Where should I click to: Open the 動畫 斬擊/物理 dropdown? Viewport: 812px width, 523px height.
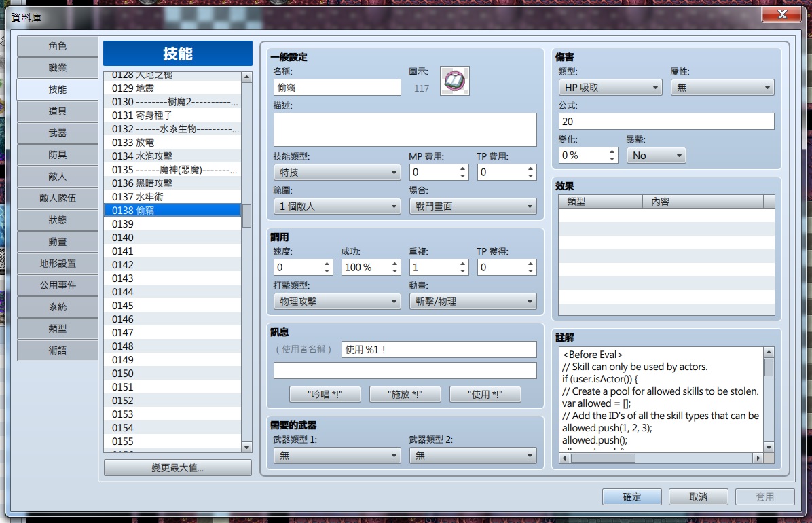pos(473,301)
